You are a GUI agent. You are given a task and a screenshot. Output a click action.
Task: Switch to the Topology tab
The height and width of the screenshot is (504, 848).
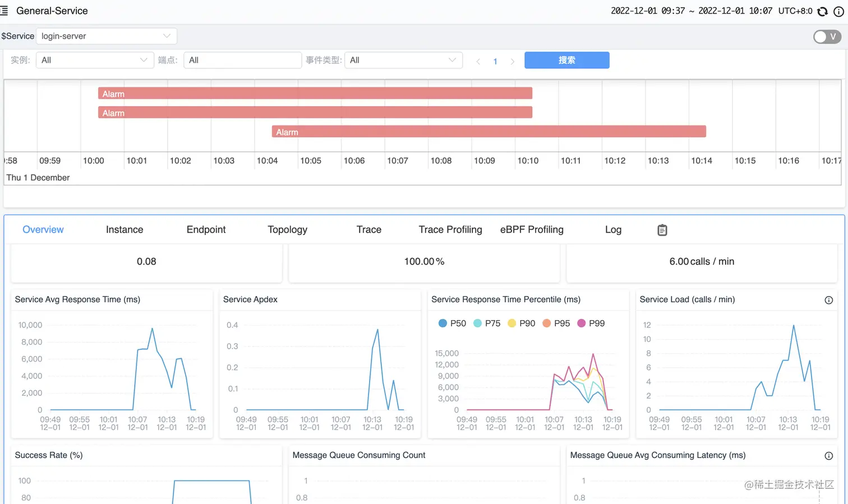coord(287,229)
